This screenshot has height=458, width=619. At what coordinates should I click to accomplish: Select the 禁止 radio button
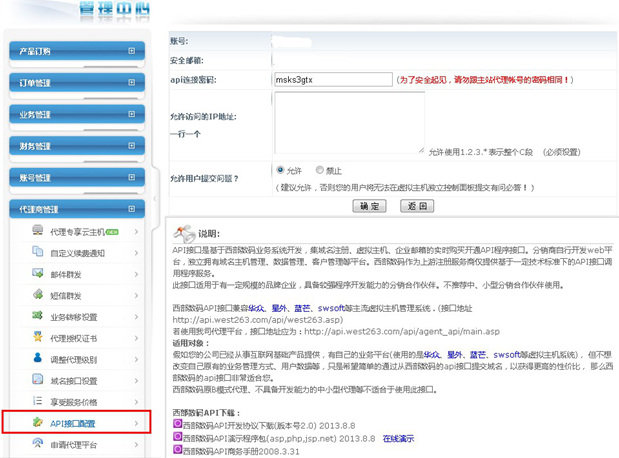pyautogui.click(x=320, y=170)
